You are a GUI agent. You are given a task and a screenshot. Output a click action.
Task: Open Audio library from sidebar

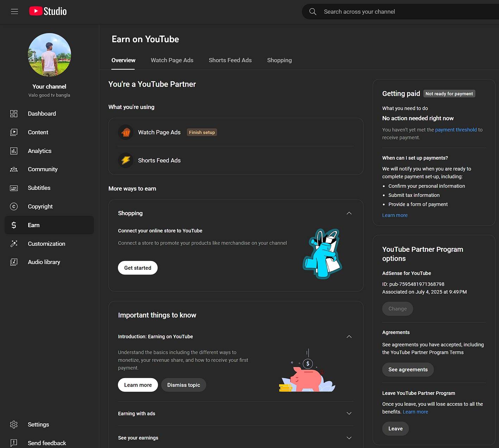coord(14,262)
